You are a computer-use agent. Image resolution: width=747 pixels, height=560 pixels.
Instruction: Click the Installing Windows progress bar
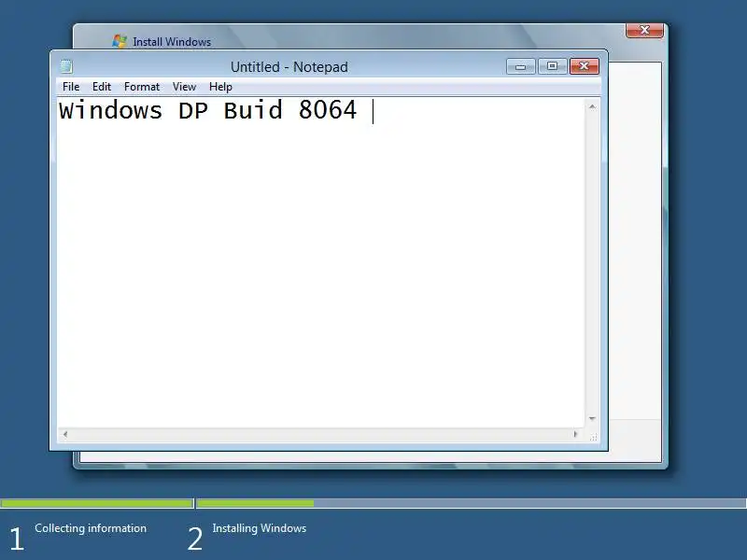tap(472, 503)
